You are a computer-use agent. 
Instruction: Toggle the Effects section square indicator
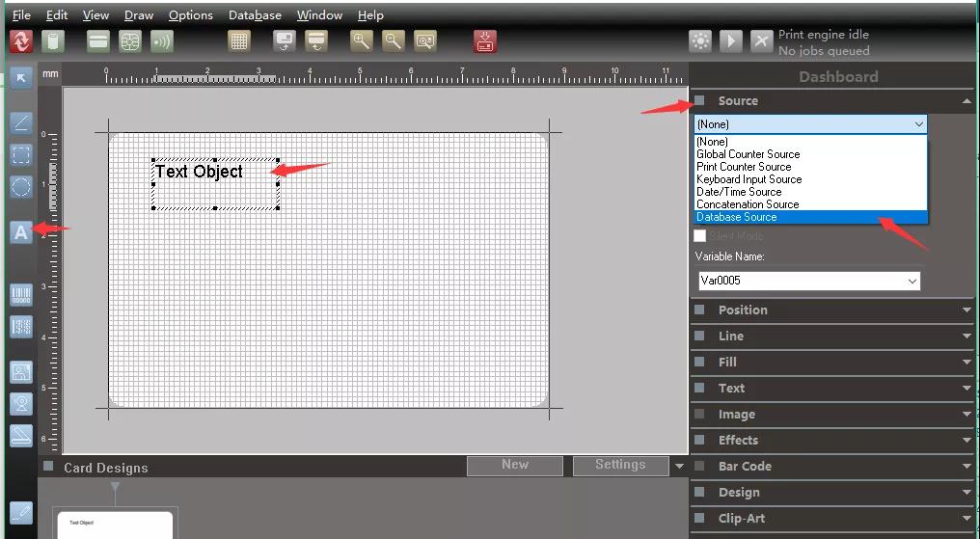(x=699, y=440)
